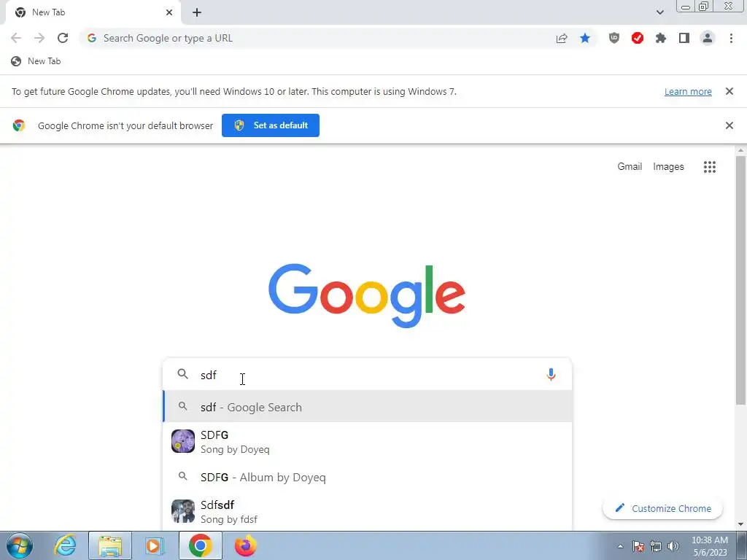The width and height of the screenshot is (747, 560).
Task: Open Chrome three-dot menu
Action: 731,38
